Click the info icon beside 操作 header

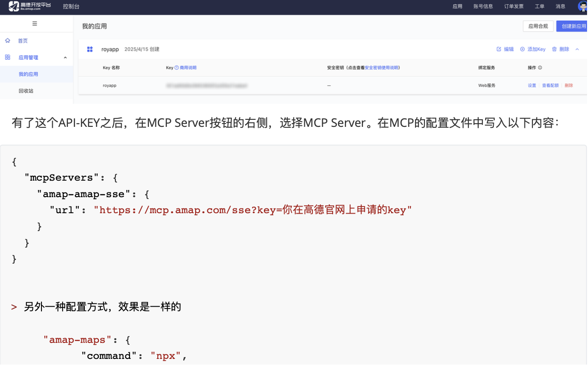(540, 67)
